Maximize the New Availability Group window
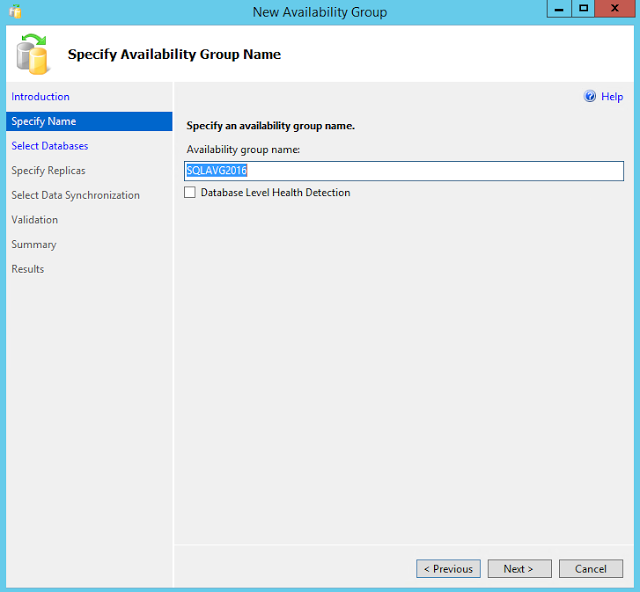The height and width of the screenshot is (592, 640). tap(583, 9)
